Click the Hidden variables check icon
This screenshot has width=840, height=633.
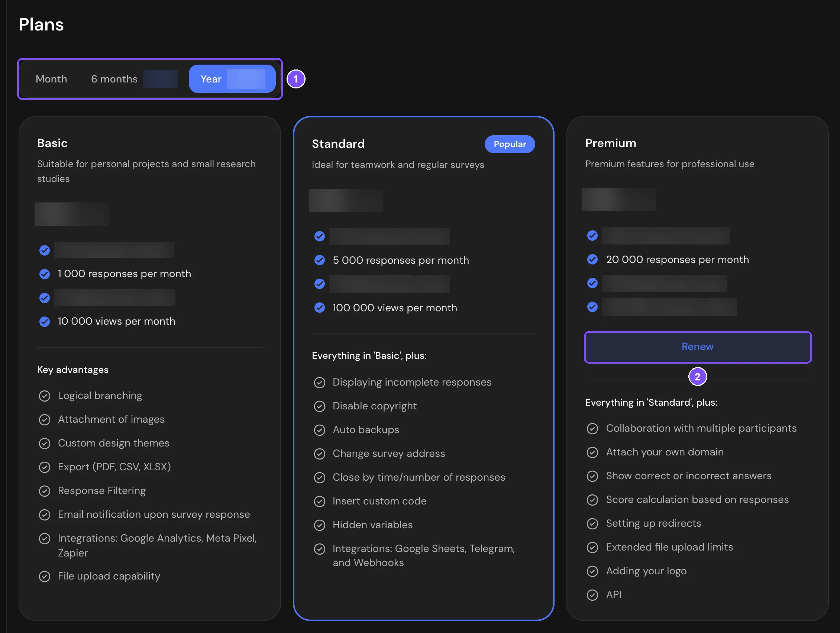[x=319, y=525]
